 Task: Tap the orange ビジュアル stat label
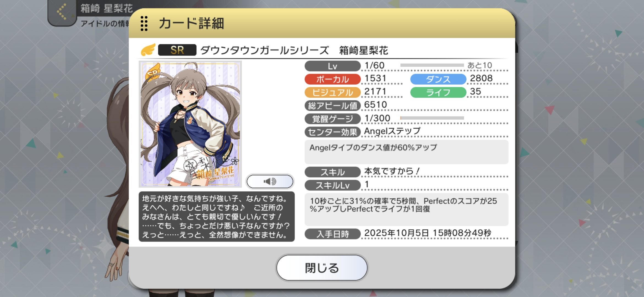pos(332,92)
